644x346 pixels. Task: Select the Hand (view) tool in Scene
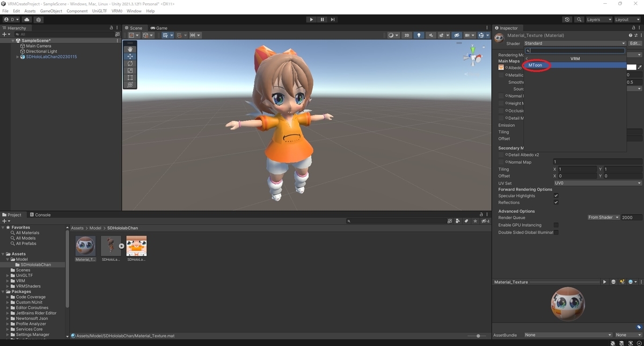click(130, 49)
